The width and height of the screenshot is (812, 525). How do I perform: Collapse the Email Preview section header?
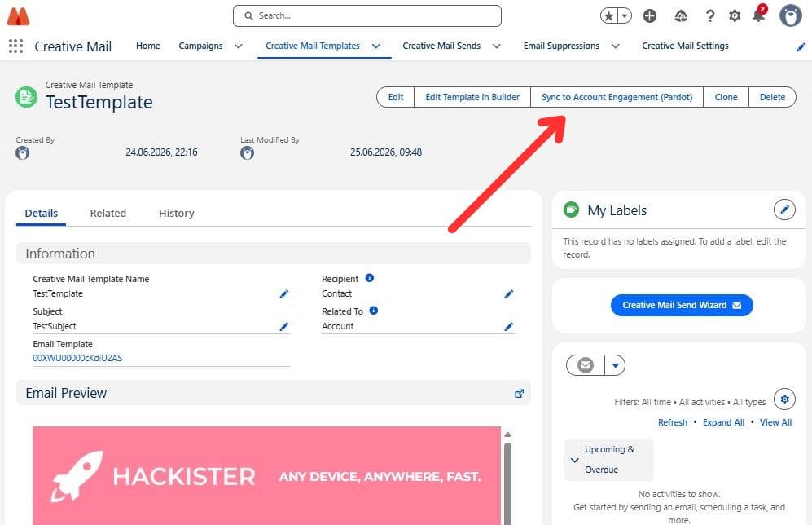274,393
